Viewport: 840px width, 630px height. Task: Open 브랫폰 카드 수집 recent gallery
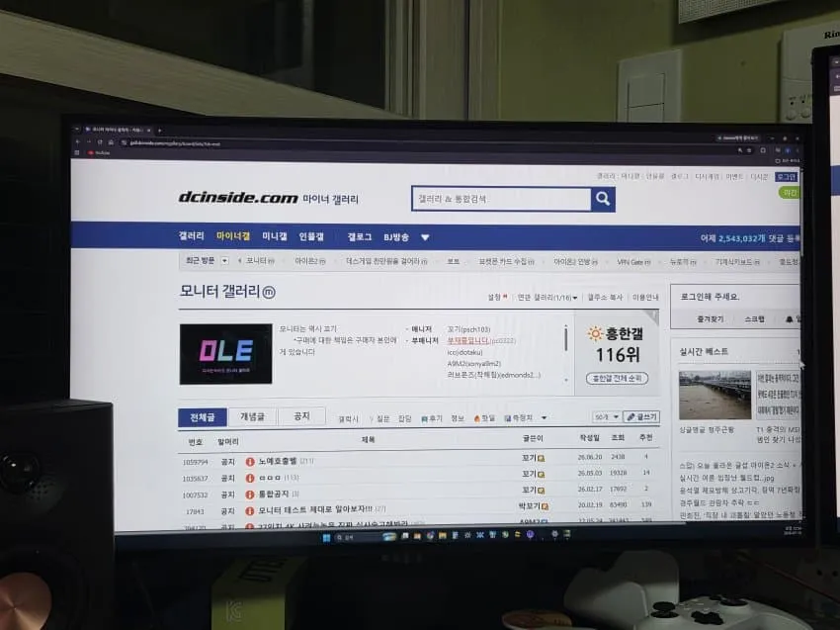coord(506,262)
